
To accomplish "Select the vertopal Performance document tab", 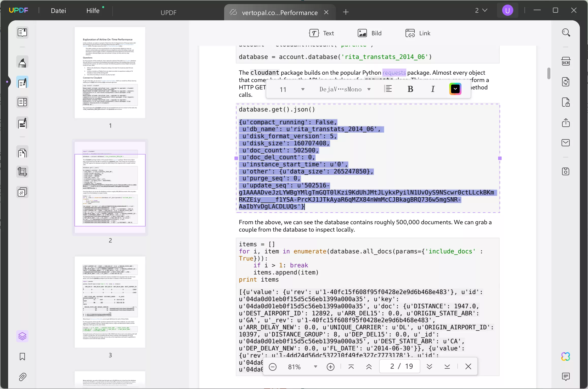I will (277, 12).
